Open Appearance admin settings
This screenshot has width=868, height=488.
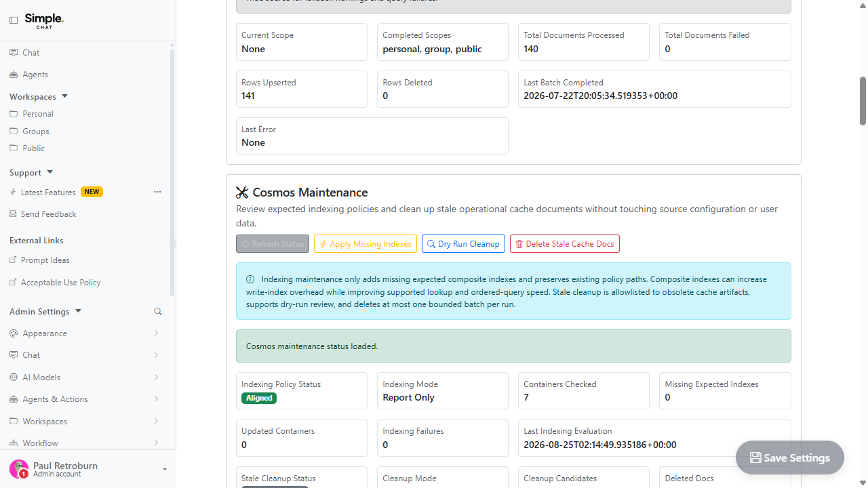44,333
